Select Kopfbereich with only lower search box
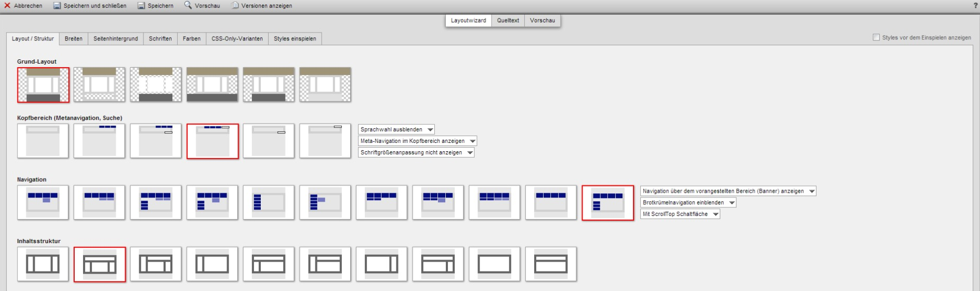Image resolution: width=980 pixels, height=291 pixels. click(269, 141)
